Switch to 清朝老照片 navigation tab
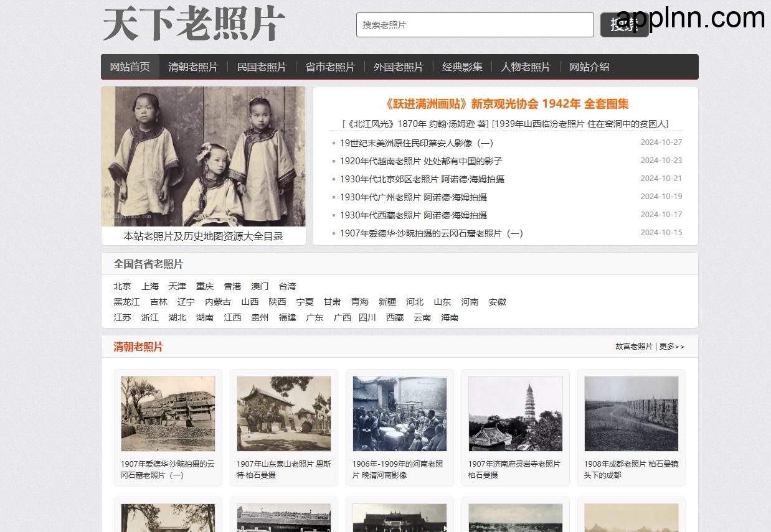 point(193,67)
